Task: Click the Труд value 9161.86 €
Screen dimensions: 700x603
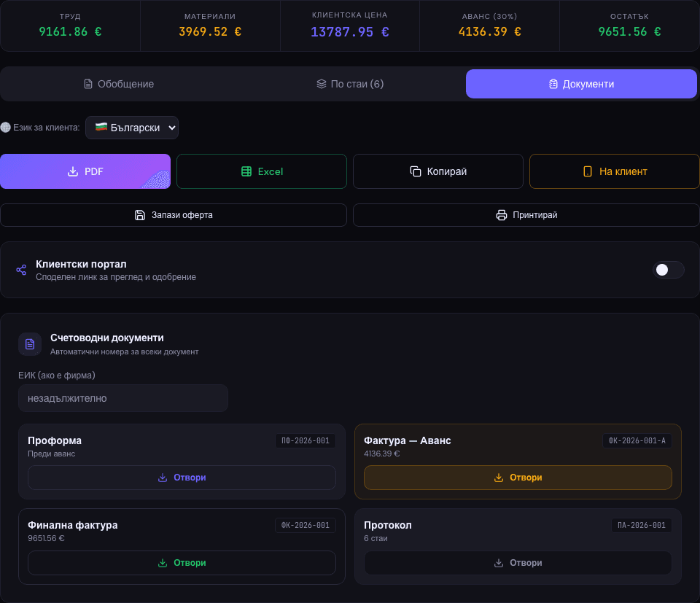Action: click(x=70, y=31)
